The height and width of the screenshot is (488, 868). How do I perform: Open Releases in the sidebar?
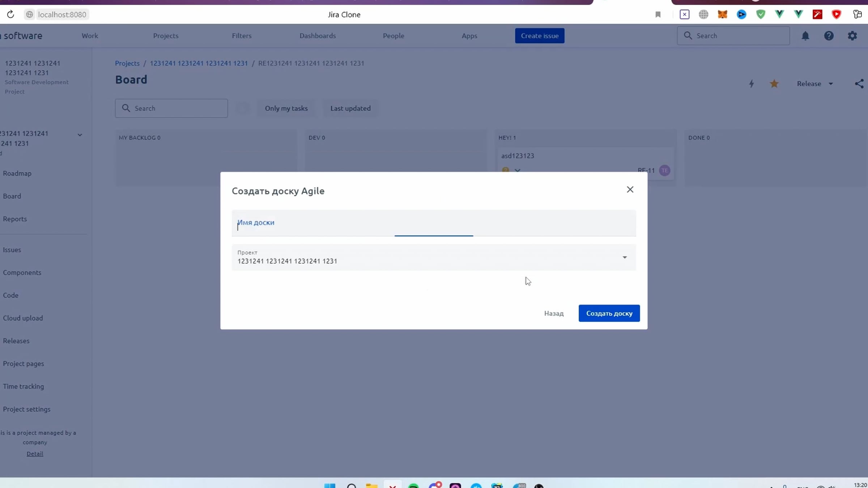[16, 341]
